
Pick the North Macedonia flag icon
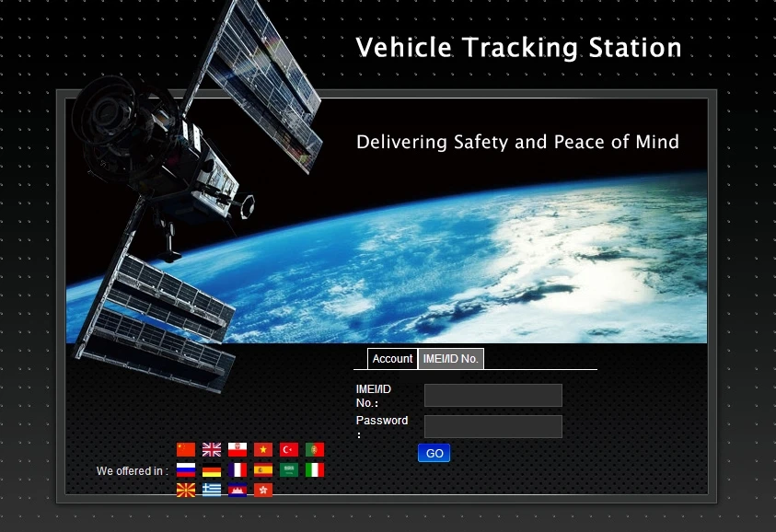(x=185, y=490)
